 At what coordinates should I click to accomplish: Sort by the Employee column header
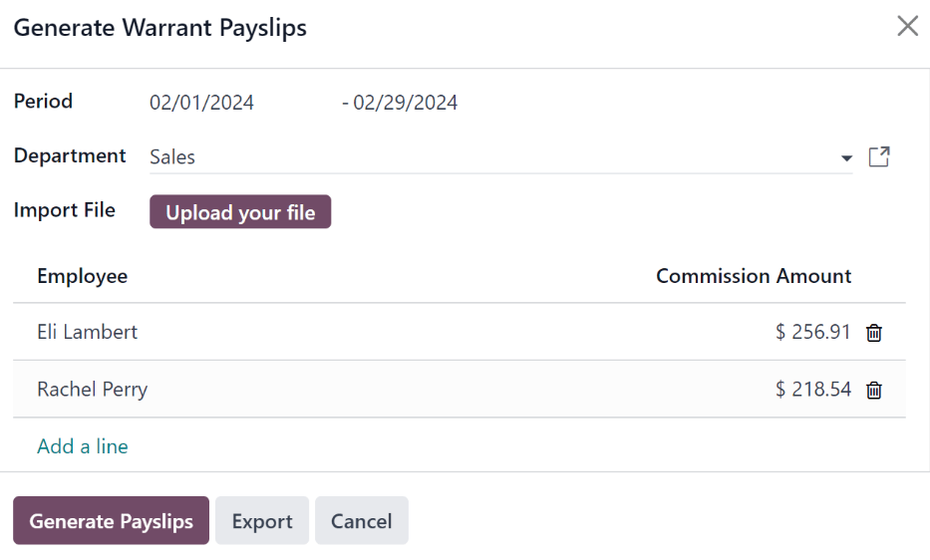click(83, 276)
